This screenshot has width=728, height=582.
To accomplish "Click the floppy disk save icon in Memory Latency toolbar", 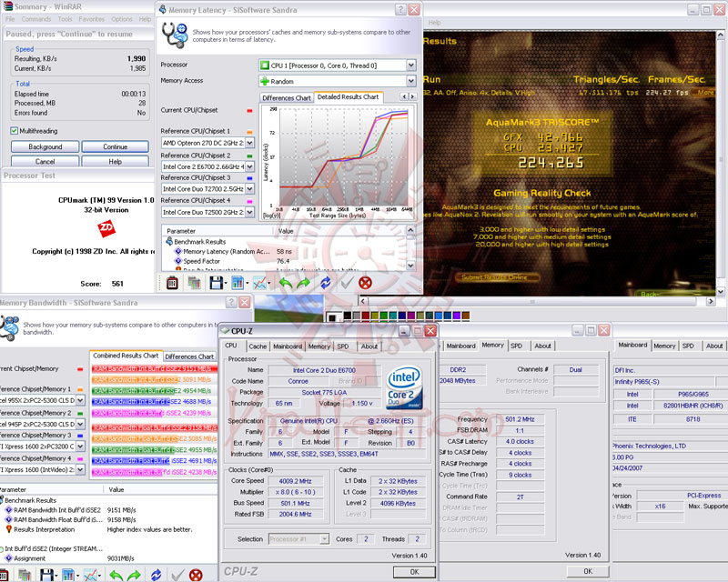I will click(216, 283).
